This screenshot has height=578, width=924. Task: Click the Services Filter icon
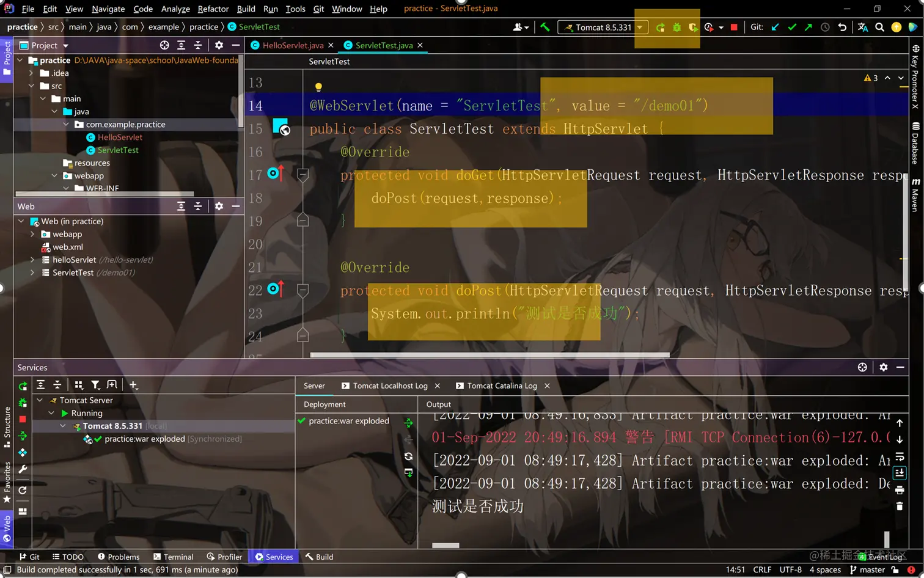(95, 385)
